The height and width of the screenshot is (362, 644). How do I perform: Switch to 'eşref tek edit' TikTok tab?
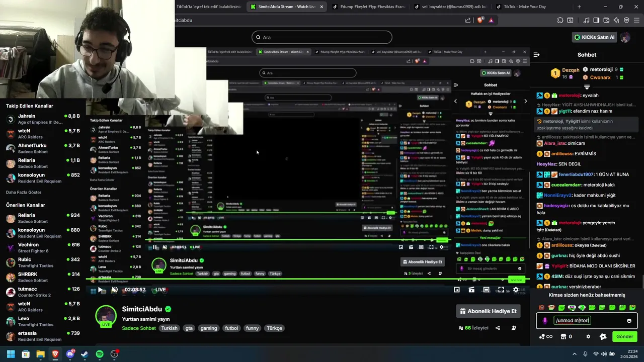[x=209, y=7]
